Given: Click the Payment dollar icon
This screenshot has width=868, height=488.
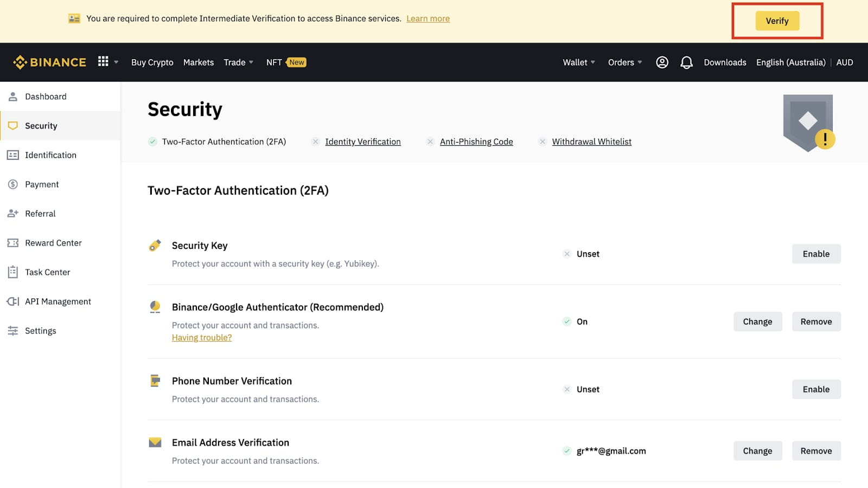Looking at the screenshot, I should tap(13, 184).
